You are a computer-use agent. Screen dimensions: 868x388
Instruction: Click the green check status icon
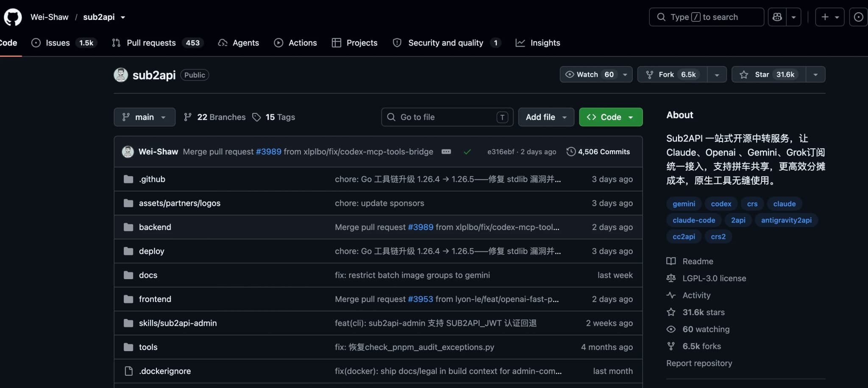click(x=467, y=152)
